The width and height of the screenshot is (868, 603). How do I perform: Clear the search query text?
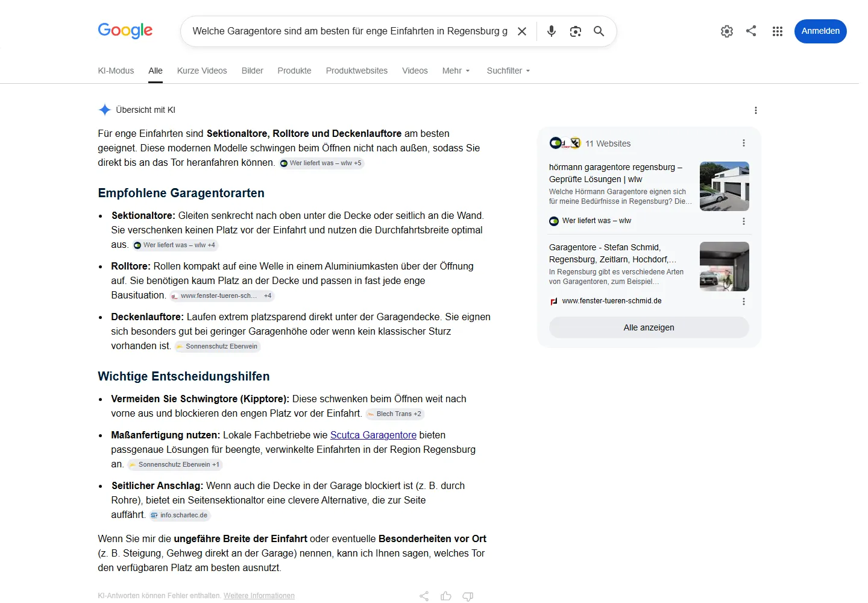coord(522,31)
